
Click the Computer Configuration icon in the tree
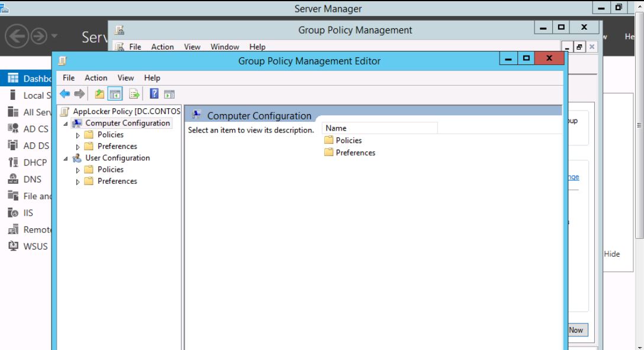[77, 123]
